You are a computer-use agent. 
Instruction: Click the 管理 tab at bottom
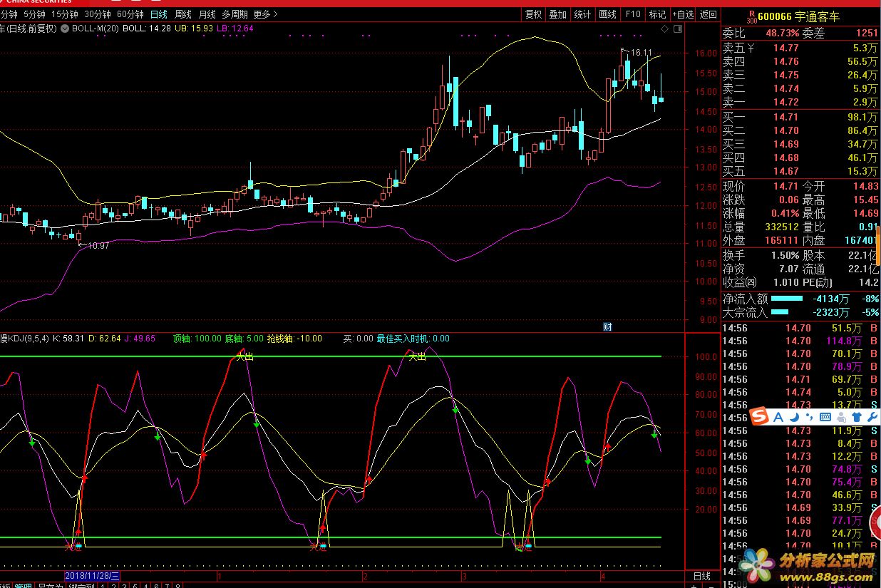24,586
